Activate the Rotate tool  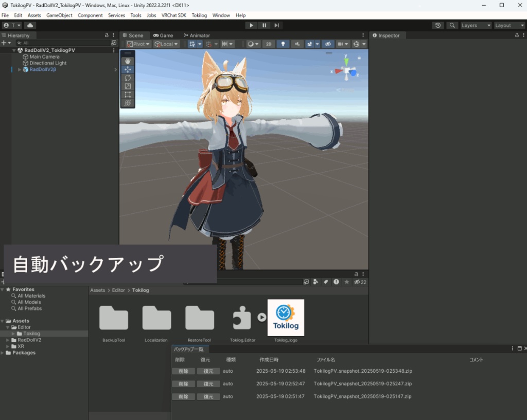(x=127, y=78)
